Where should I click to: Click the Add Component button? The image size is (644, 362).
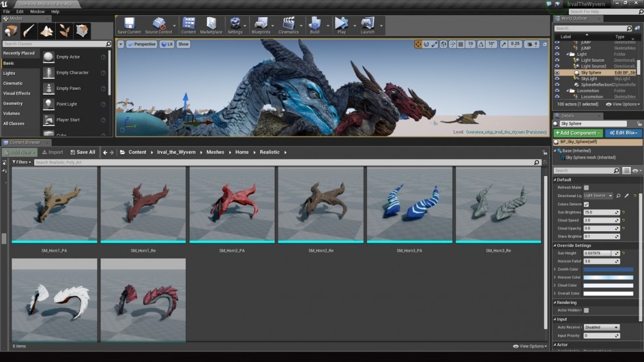click(578, 133)
